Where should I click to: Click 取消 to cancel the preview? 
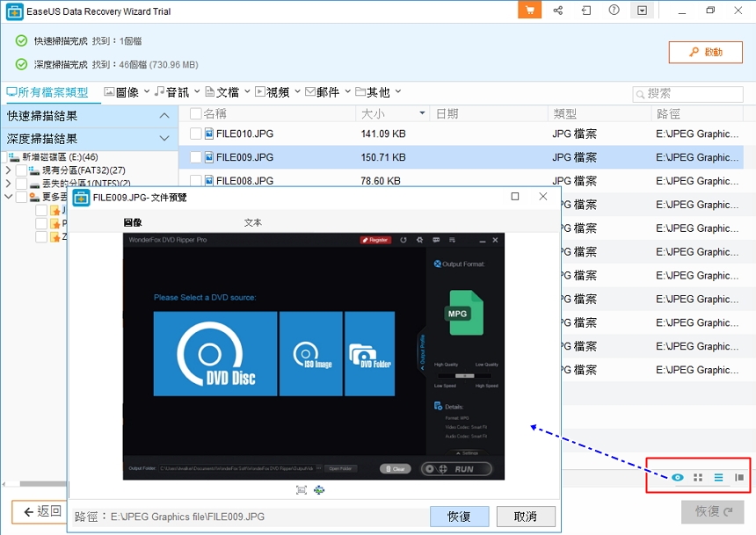[526, 517]
